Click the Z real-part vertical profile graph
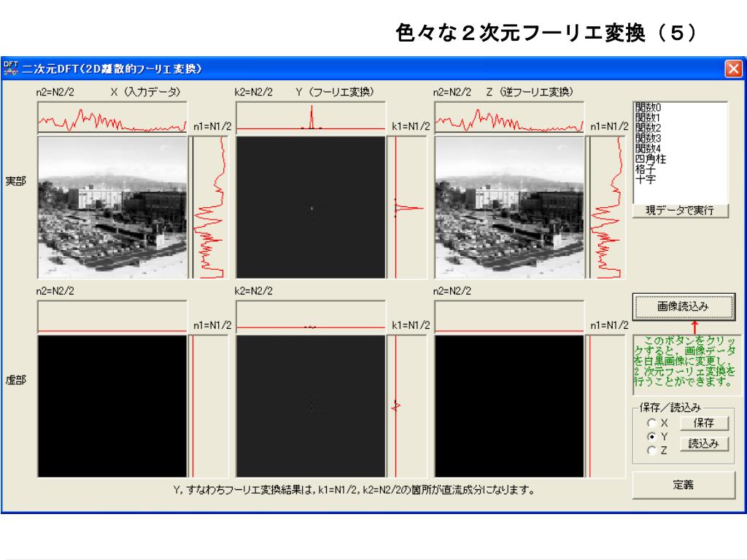This screenshot has width=747, height=560. pos(606,208)
